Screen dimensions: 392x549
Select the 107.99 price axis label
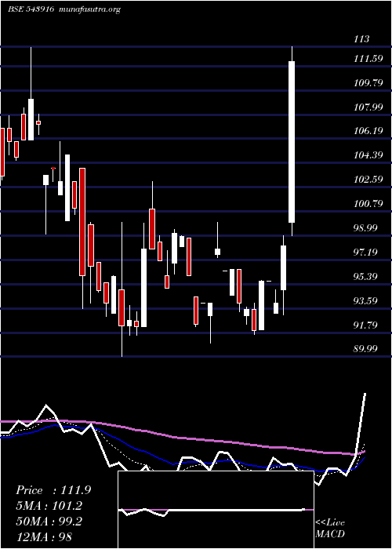(368, 107)
